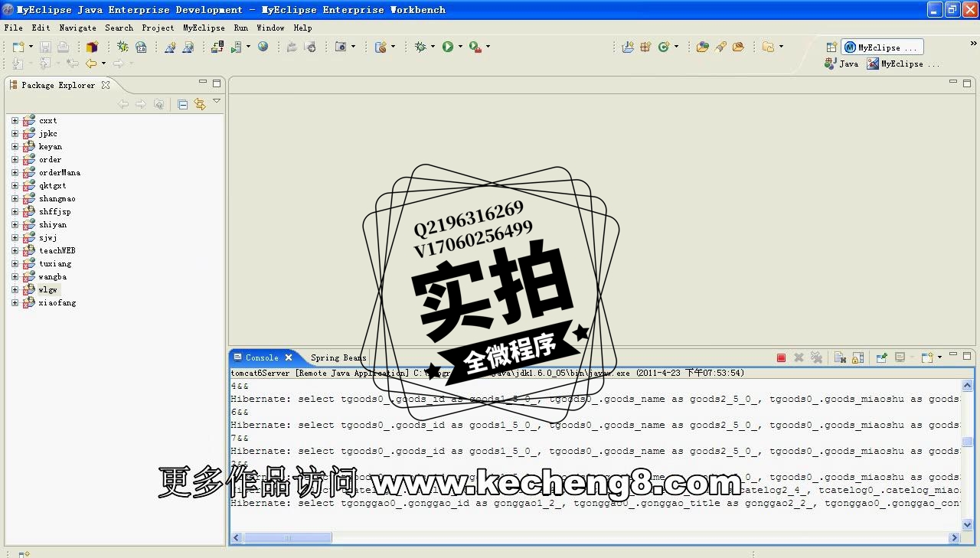Close the Package Explorer tab
This screenshot has height=558, width=980.
coord(106,85)
